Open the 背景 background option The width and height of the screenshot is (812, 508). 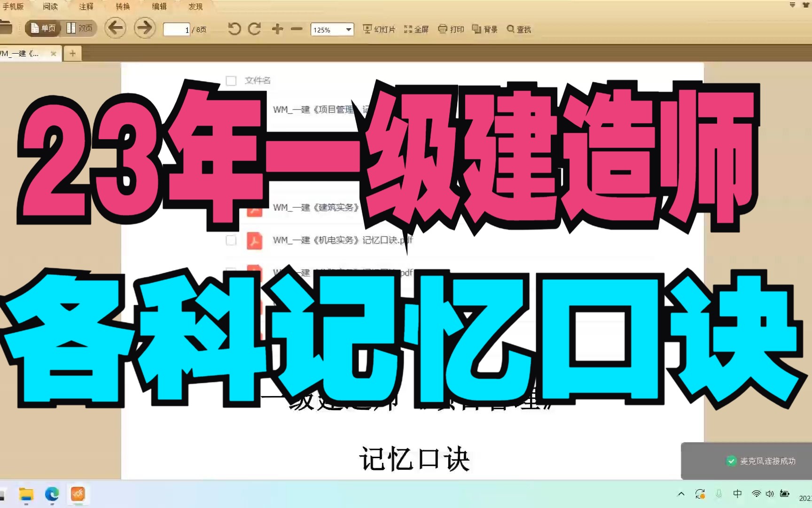(485, 29)
